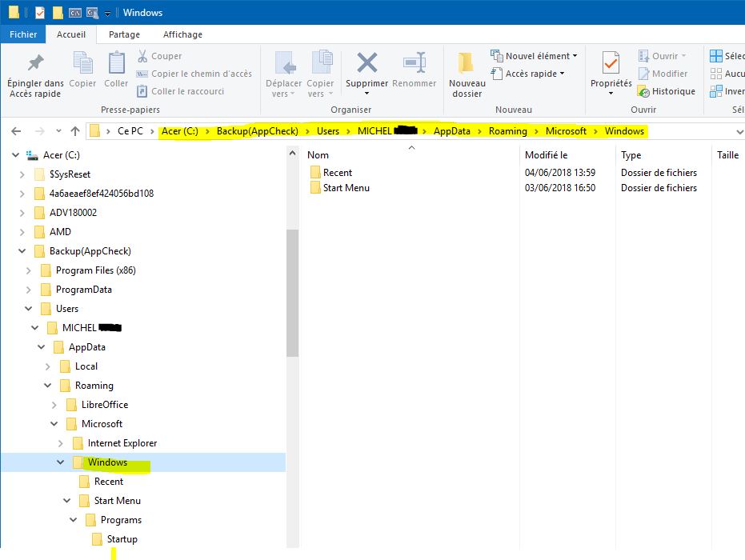The image size is (745, 560).
Task: Click Users breadcrumb in address bar
Action: (x=328, y=131)
